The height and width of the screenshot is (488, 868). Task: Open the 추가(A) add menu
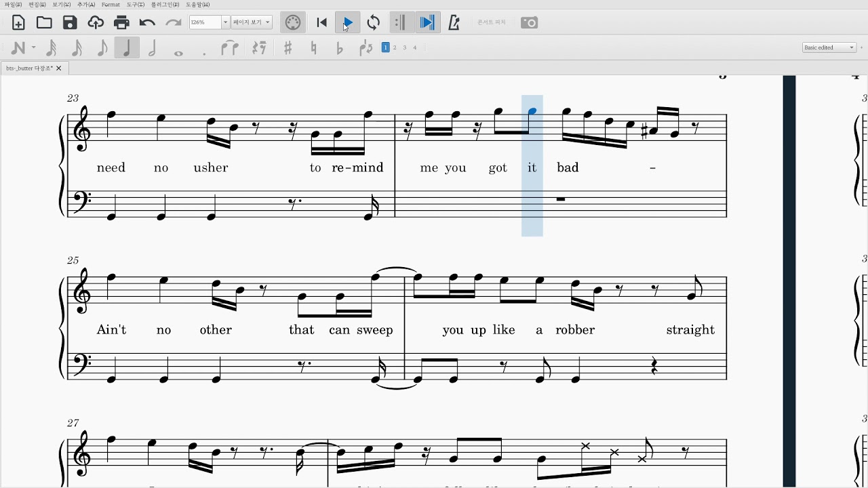(86, 5)
